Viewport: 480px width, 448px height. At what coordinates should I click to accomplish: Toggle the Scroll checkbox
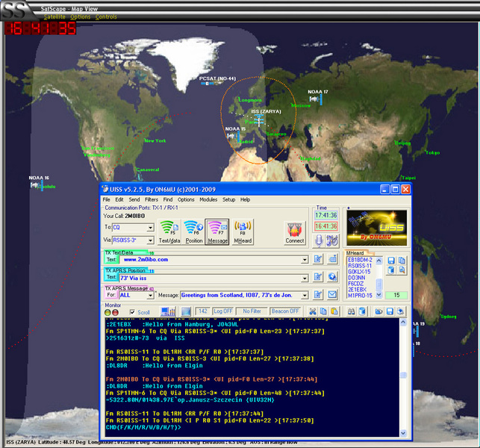(132, 312)
